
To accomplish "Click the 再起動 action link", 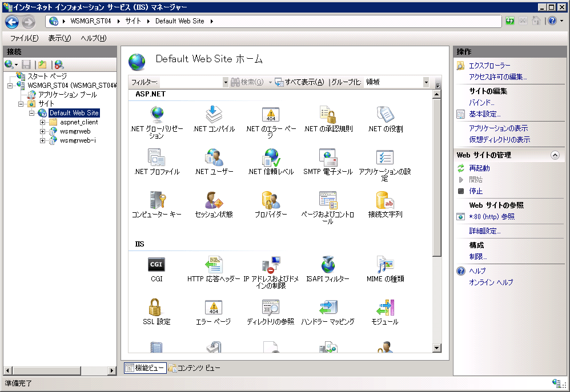I will [x=479, y=168].
